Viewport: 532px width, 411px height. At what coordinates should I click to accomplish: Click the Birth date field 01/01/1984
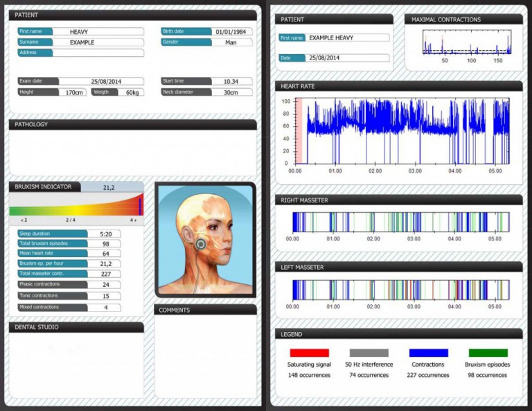231,32
